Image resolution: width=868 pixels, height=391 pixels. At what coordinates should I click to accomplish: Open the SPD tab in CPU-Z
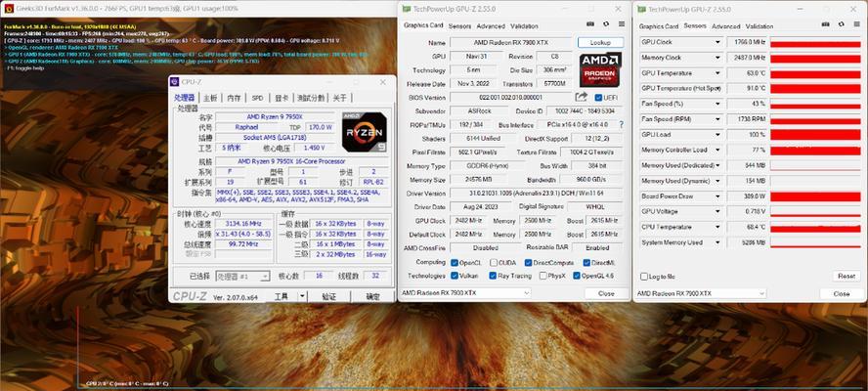(257, 98)
